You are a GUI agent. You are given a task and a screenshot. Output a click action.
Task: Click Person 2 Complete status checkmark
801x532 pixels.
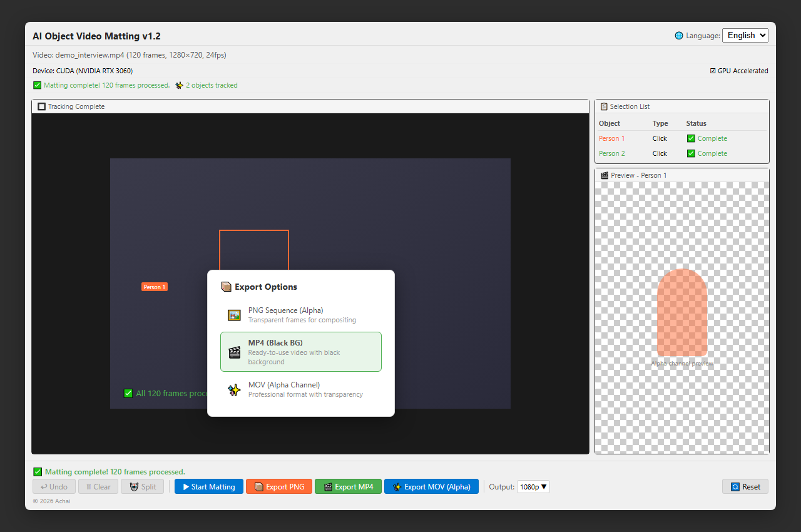click(691, 153)
